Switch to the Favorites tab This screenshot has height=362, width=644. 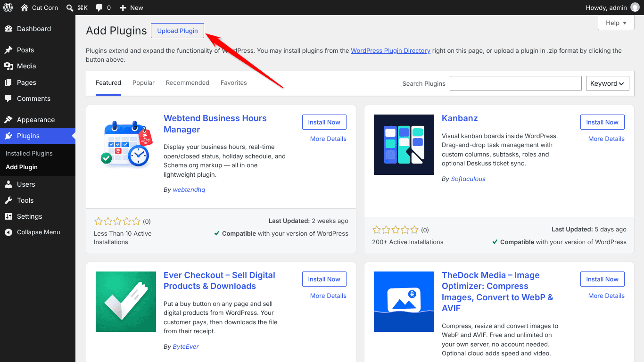point(234,83)
